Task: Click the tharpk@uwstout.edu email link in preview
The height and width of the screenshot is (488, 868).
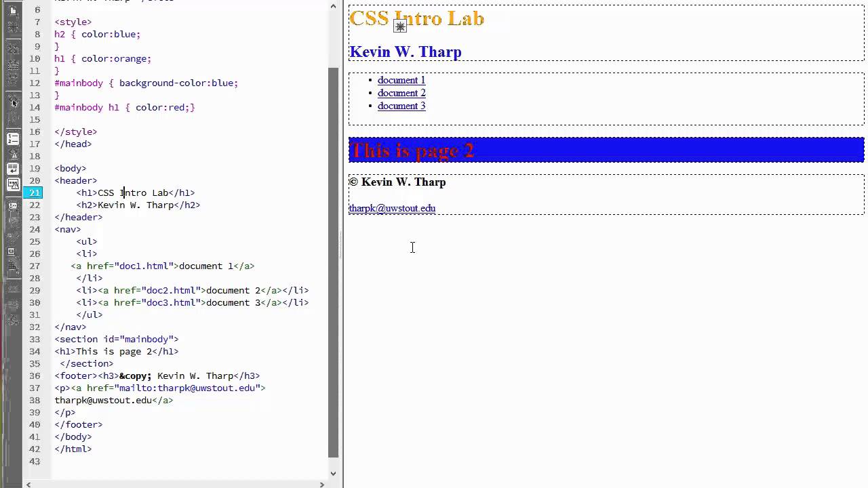Action: click(x=392, y=208)
